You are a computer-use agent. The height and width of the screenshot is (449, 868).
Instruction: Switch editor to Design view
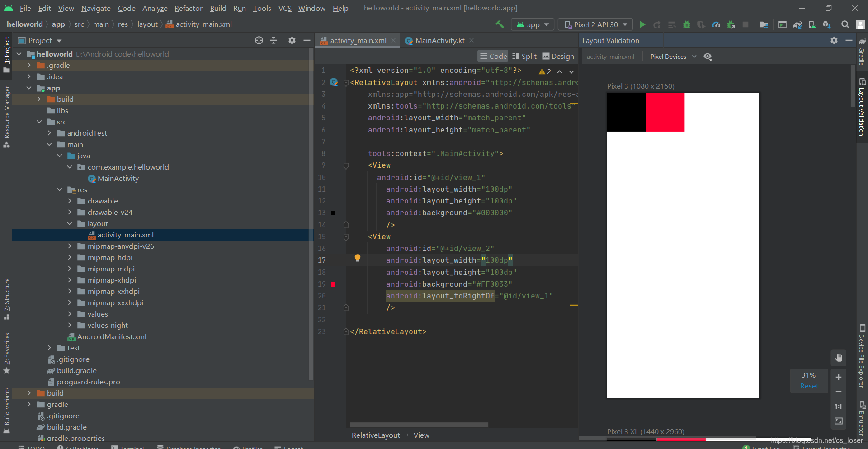click(558, 56)
